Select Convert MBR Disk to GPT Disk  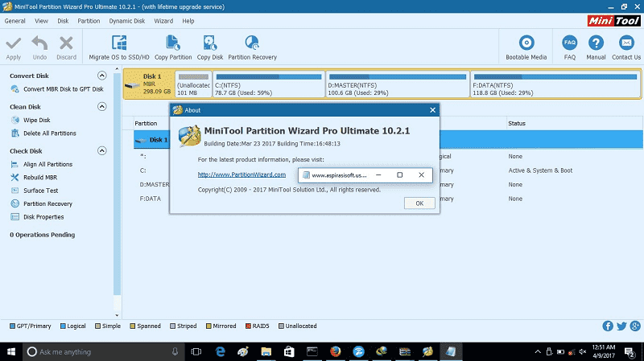[x=64, y=89]
